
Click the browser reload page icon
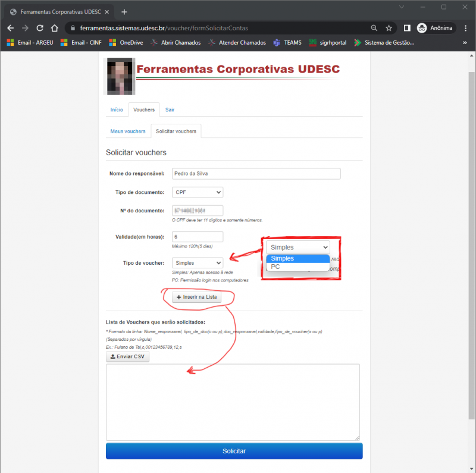point(40,28)
